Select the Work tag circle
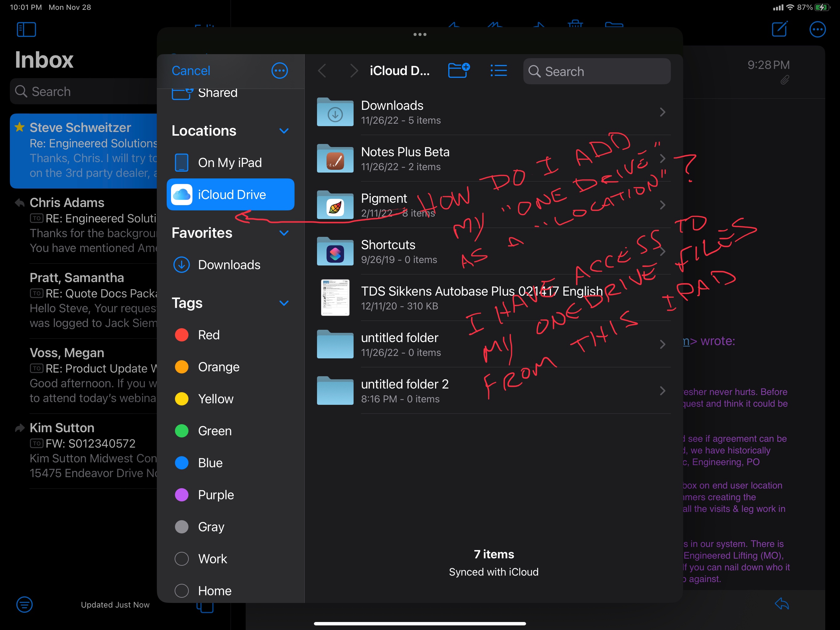Image resolution: width=840 pixels, height=630 pixels. [181, 559]
